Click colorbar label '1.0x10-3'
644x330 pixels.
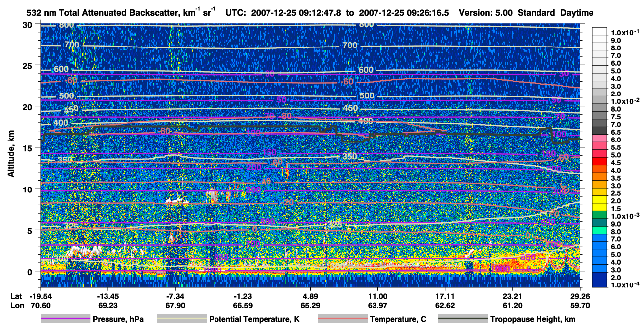[x=626, y=216]
